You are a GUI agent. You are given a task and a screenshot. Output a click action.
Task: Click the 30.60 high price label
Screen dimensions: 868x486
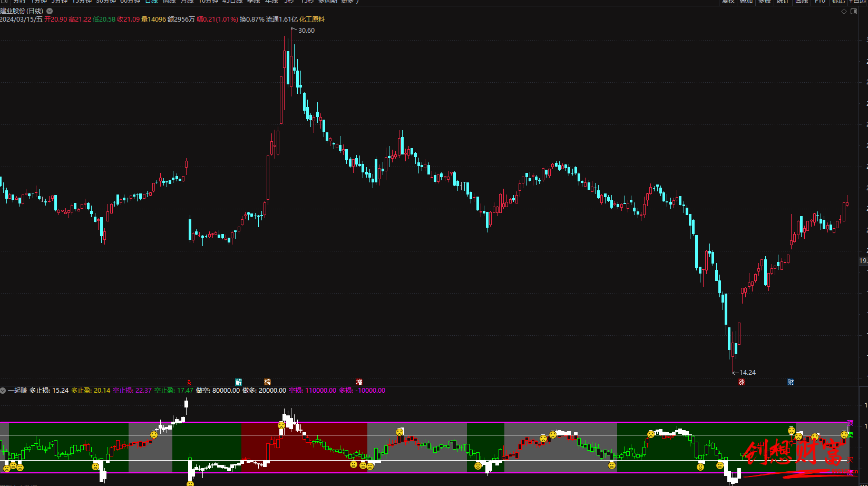coord(306,31)
